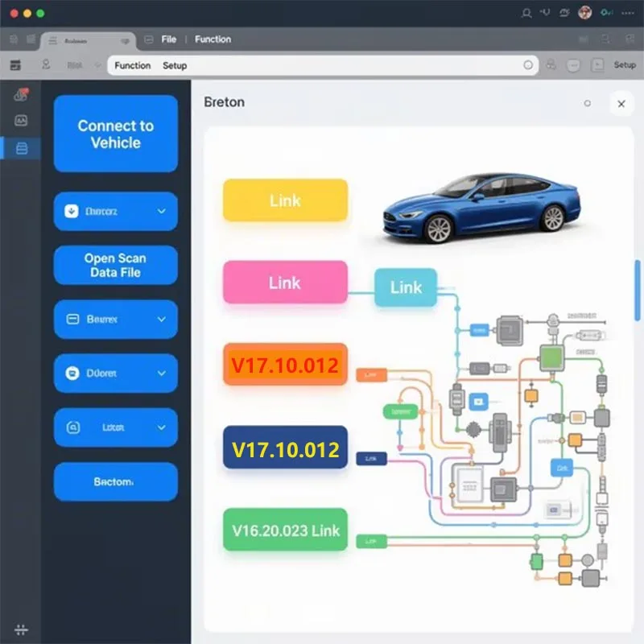Select the image icon in left sidebar
The height and width of the screenshot is (644, 644).
tap(21, 121)
